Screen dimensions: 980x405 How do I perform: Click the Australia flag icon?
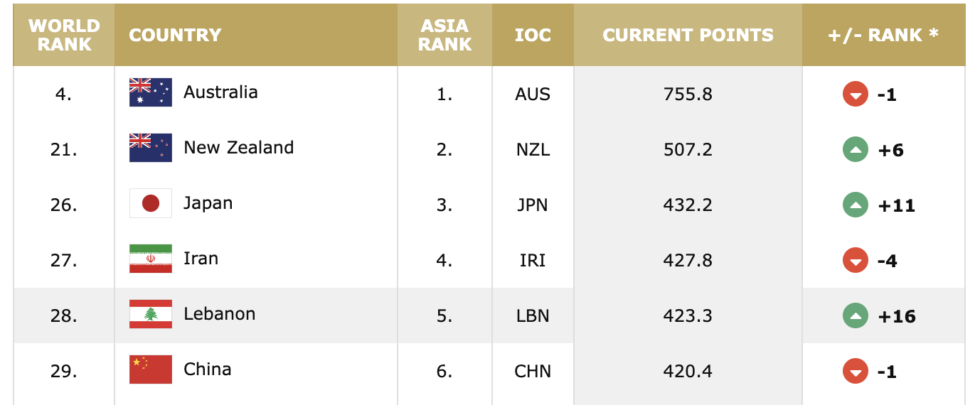click(151, 92)
